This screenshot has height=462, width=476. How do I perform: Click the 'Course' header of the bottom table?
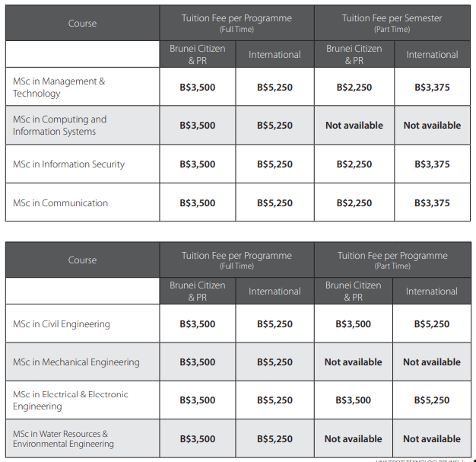(x=82, y=260)
